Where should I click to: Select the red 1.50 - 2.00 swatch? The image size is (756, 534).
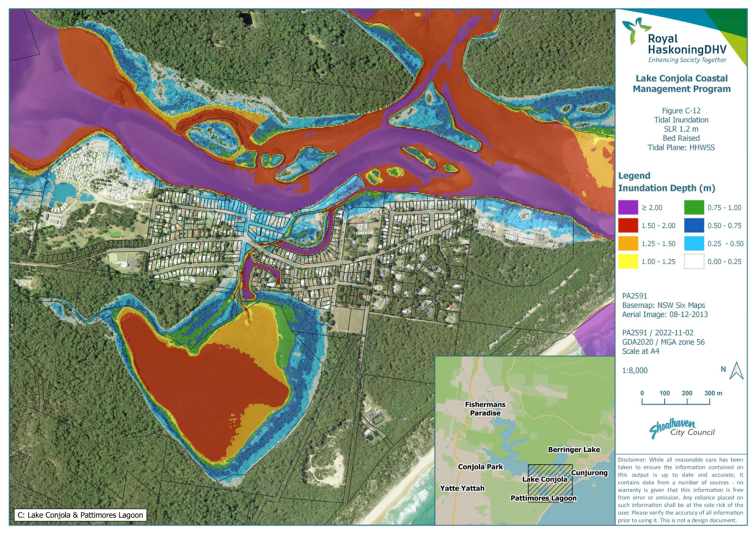tap(628, 226)
